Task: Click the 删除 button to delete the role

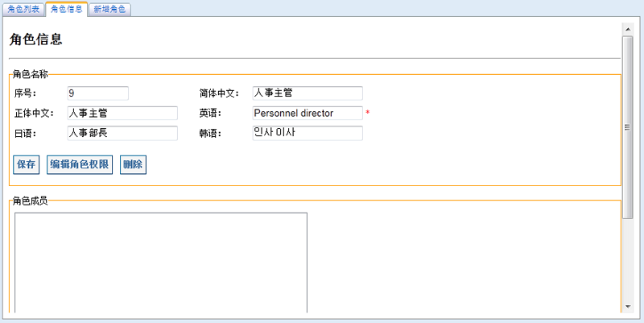Action: [133, 165]
